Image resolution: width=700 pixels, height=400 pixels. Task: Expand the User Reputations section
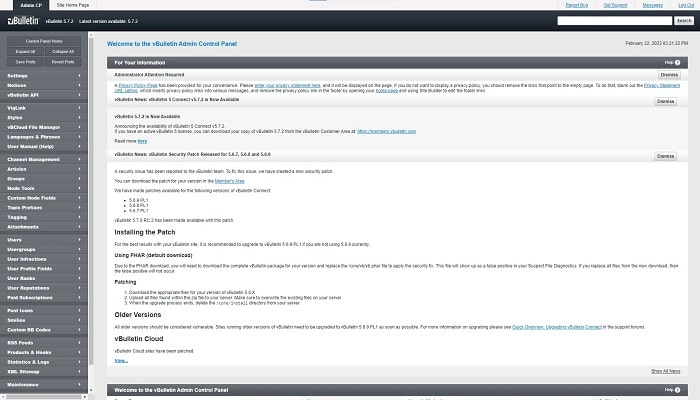pyautogui.click(x=44, y=288)
